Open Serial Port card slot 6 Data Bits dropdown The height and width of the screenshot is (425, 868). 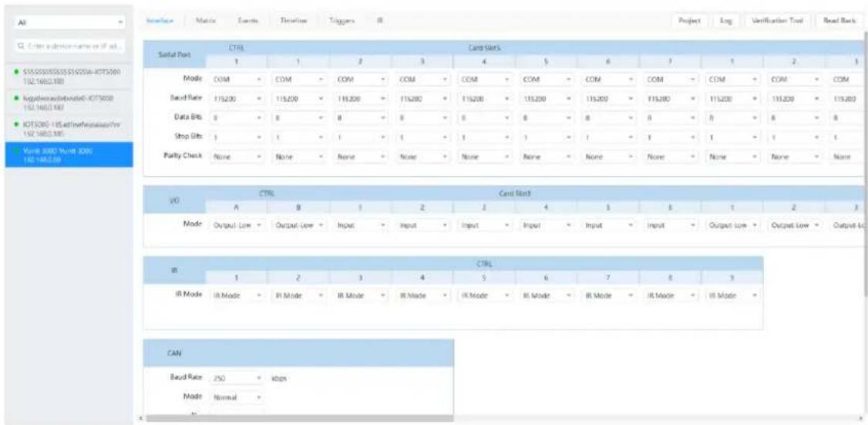[610, 118]
